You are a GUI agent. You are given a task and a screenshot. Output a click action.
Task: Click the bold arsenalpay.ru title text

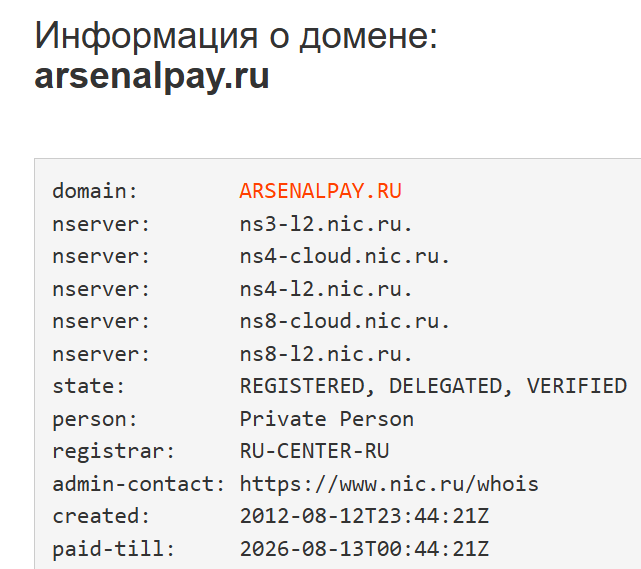point(152,77)
